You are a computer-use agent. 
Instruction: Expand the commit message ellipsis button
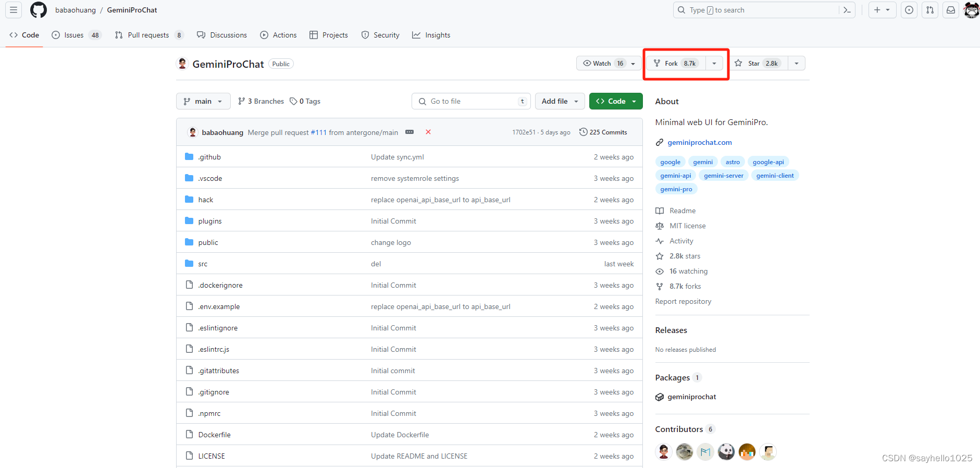pos(410,132)
